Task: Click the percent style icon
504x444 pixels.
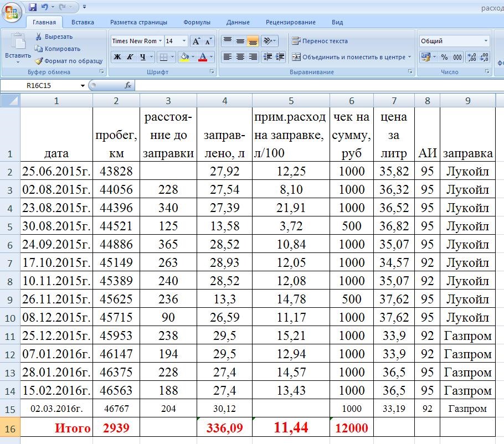Action: (444, 57)
